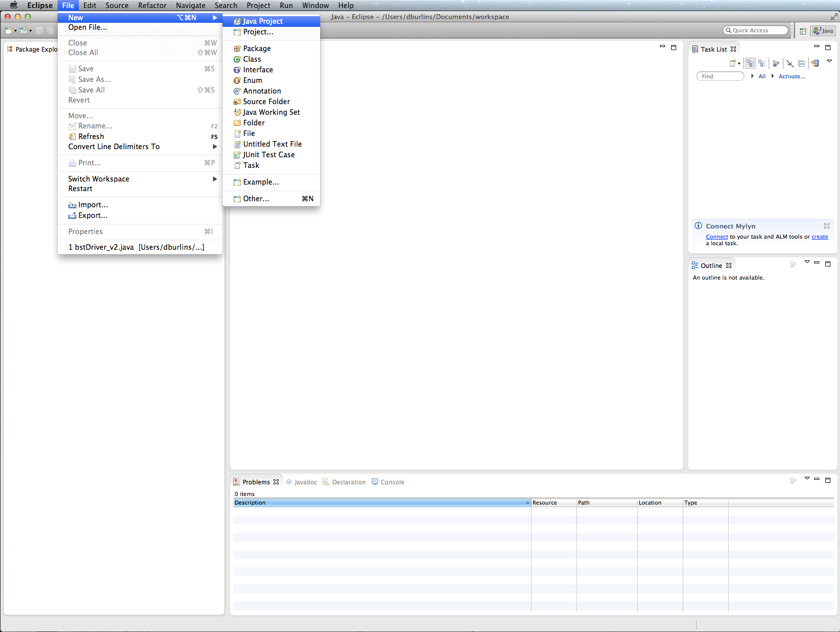Click the Task List Find field
The height and width of the screenshot is (632, 840).
[x=720, y=76]
